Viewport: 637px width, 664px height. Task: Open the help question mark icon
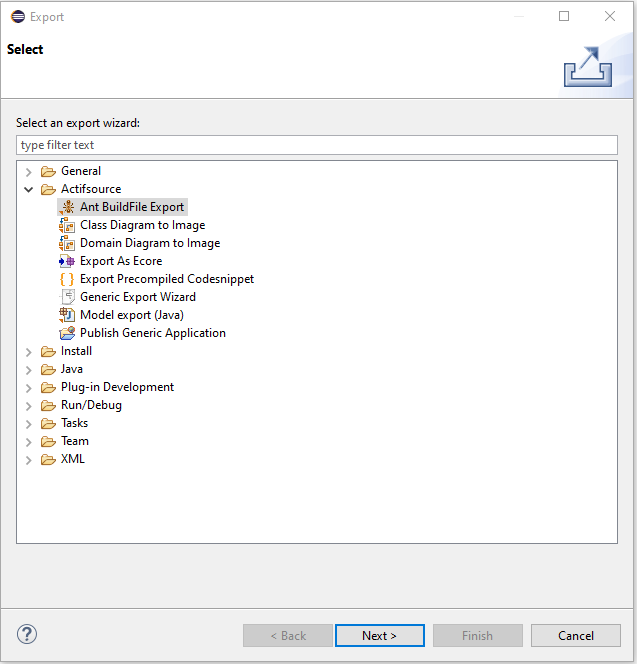click(x=27, y=634)
